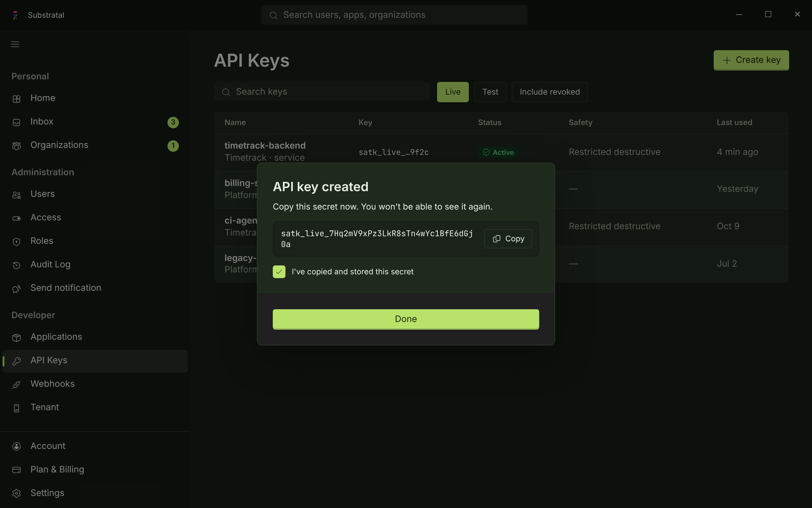Viewport: 812px width, 508px height.
Task: Open Applications in the Developer section
Action: 95,337
